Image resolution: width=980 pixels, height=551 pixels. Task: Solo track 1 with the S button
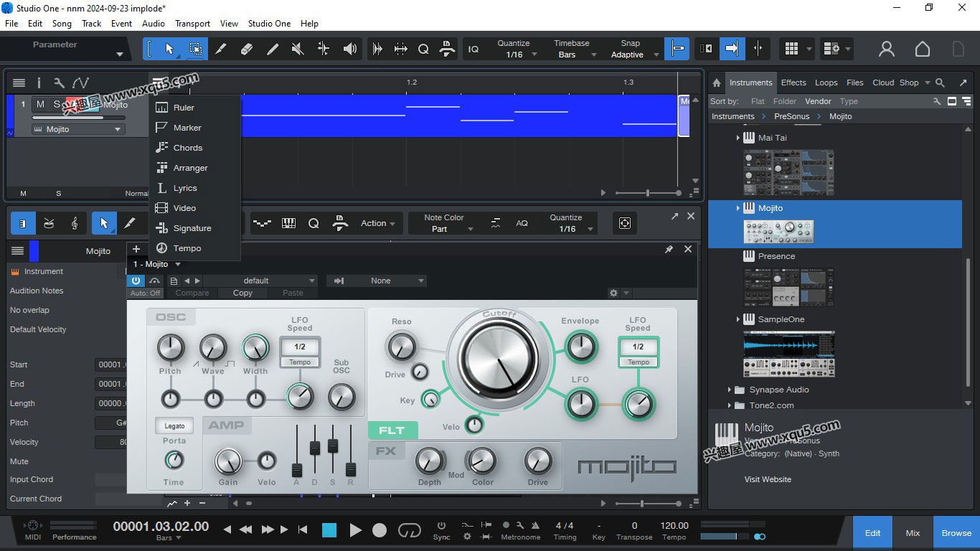click(57, 105)
